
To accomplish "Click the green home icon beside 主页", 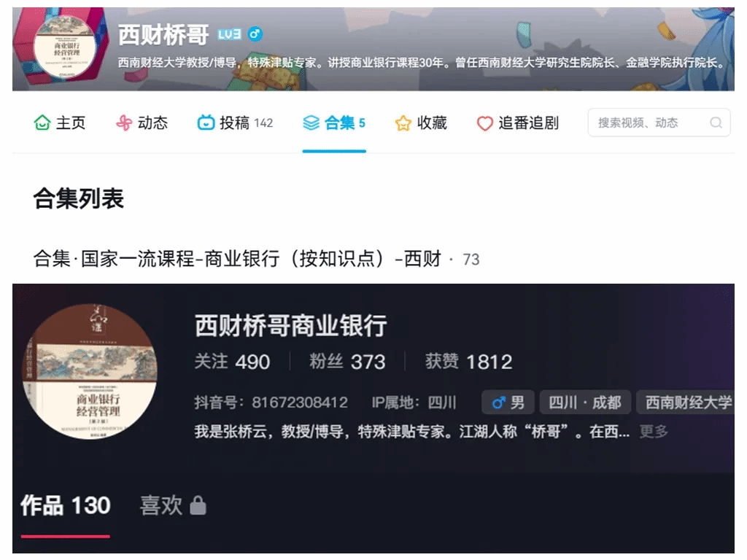I will 42,122.
